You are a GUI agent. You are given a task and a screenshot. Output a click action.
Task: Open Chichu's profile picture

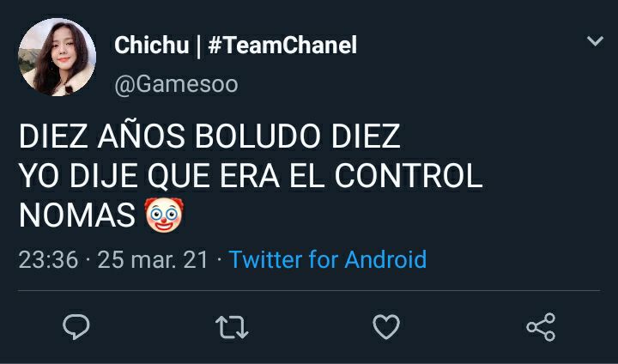point(58,57)
